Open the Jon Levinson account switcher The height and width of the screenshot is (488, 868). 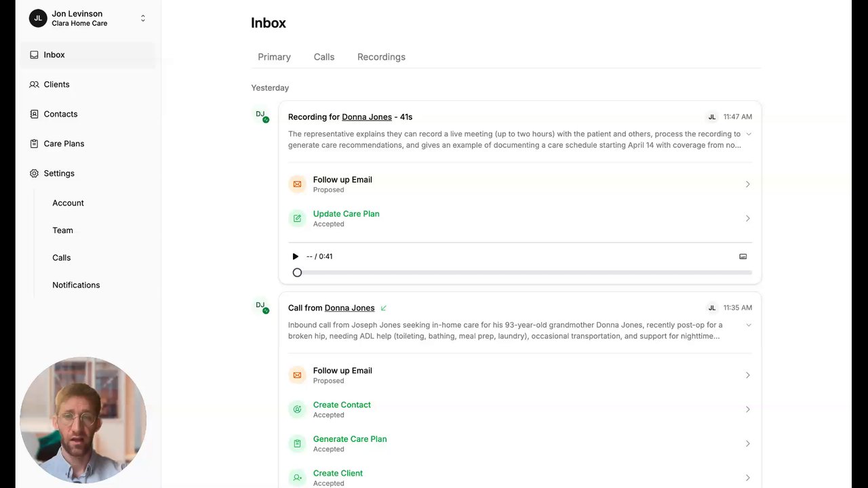pos(142,18)
